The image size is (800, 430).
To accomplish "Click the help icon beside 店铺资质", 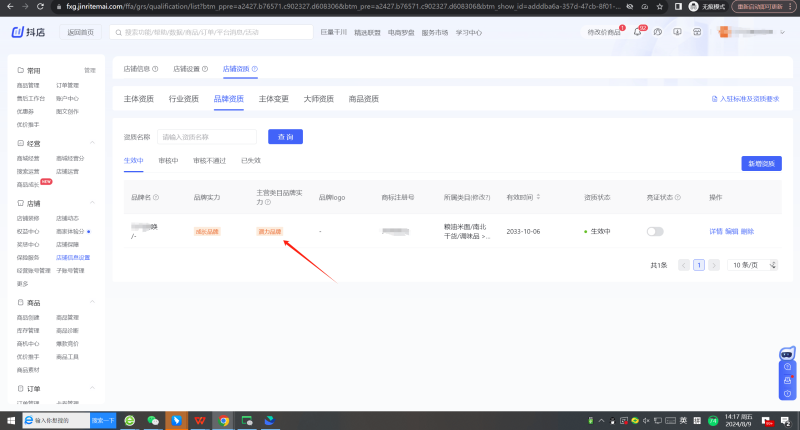I will pos(255,69).
